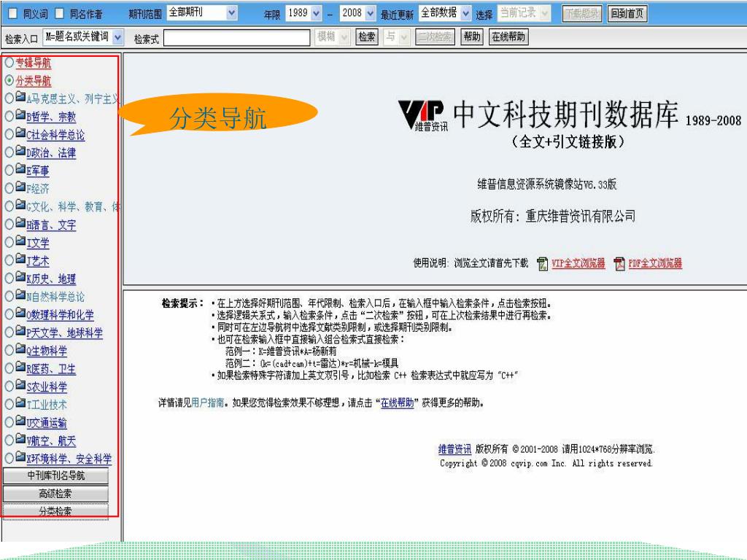This screenshot has height=560, width=747.
Task: Click the folder icon beside R医药、卫生
Action: (x=20, y=367)
